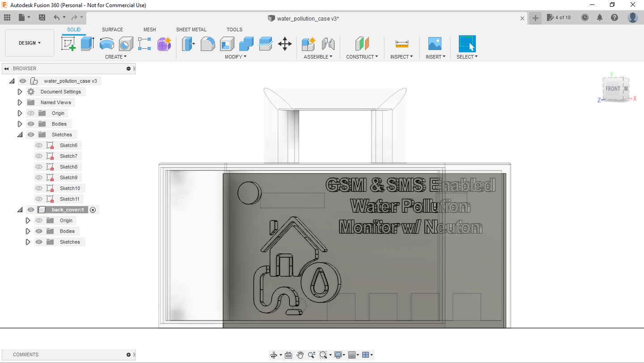The width and height of the screenshot is (644, 363).
Task: Click the Orbit navigation tool
Action: pyautogui.click(x=274, y=355)
